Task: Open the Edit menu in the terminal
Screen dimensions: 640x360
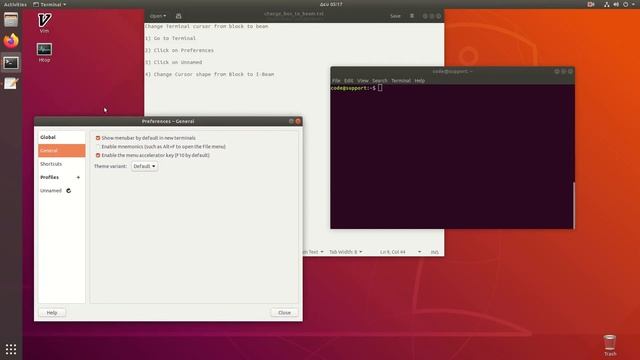Action: [349, 81]
